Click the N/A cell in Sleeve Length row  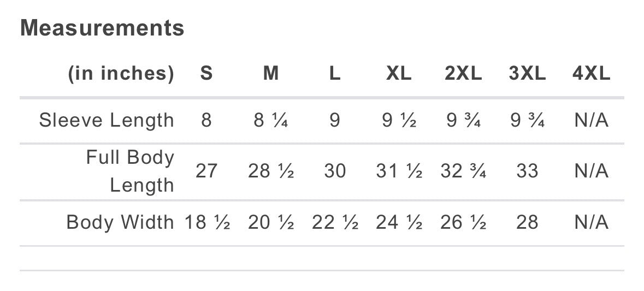click(591, 120)
